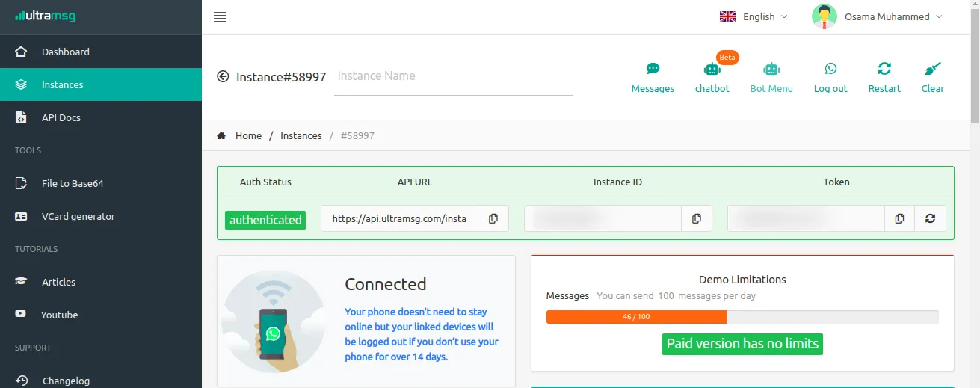The height and width of the screenshot is (388, 980).
Task: Expand Osama Muhammed account menu
Action: pos(878,16)
